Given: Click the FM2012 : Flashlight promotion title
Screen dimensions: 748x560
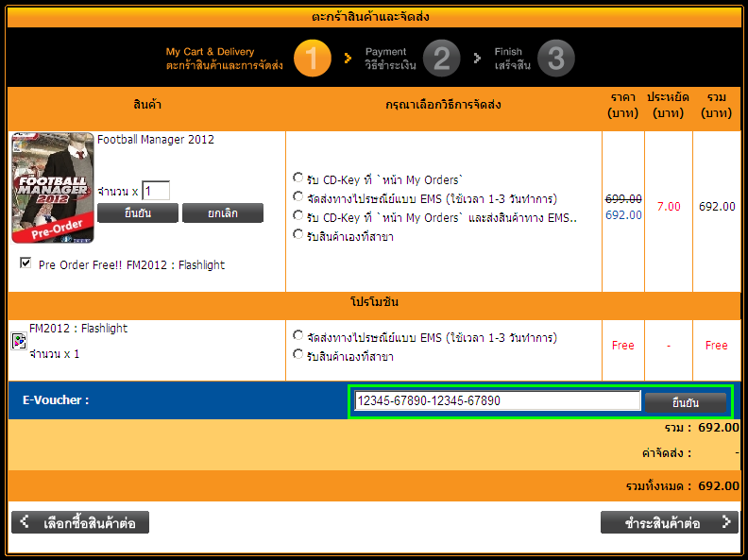Looking at the screenshot, I should coord(78,329).
